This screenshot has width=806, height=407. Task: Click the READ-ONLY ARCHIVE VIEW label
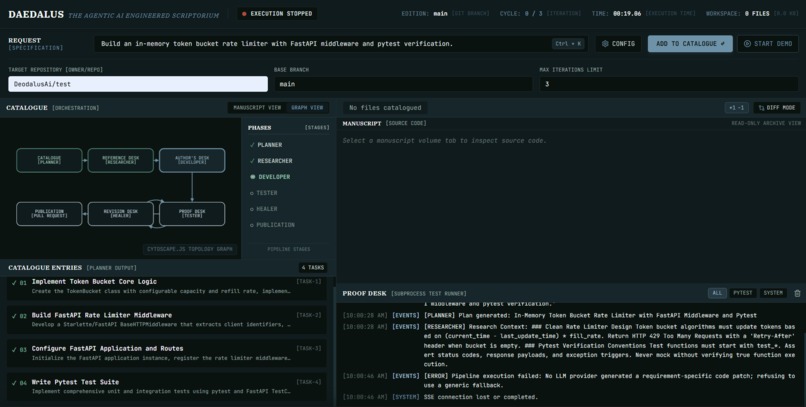click(766, 123)
